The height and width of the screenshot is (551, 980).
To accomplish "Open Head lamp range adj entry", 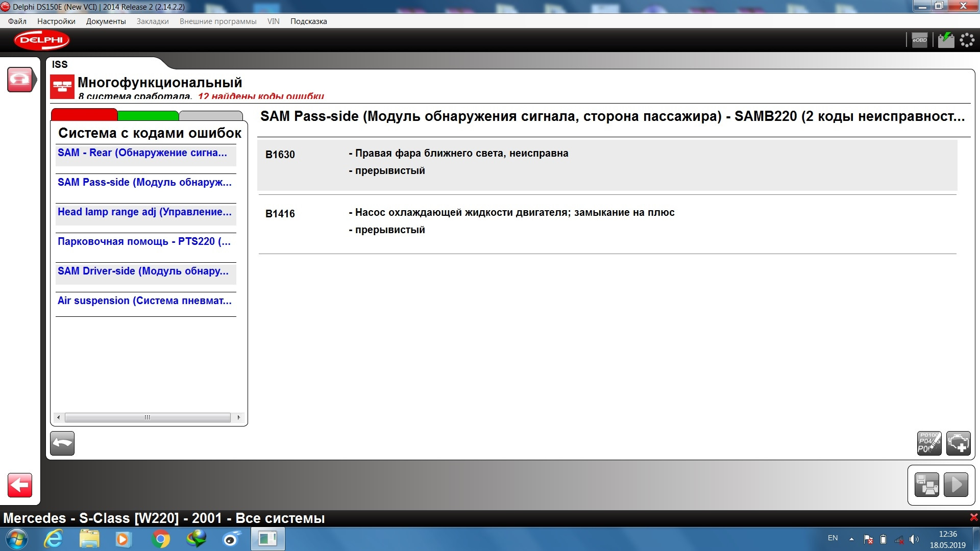I will click(x=144, y=212).
